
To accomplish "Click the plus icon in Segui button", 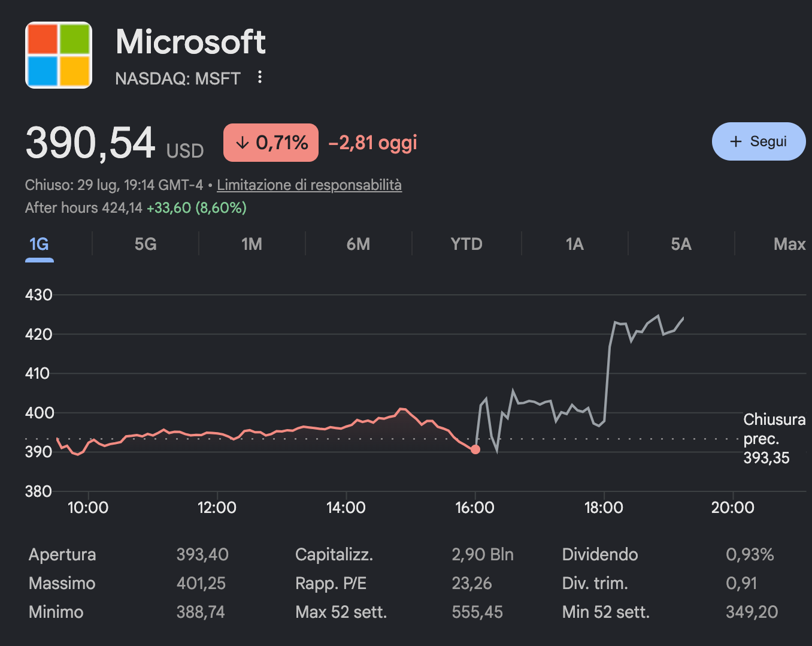I will (x=736, y=141).
